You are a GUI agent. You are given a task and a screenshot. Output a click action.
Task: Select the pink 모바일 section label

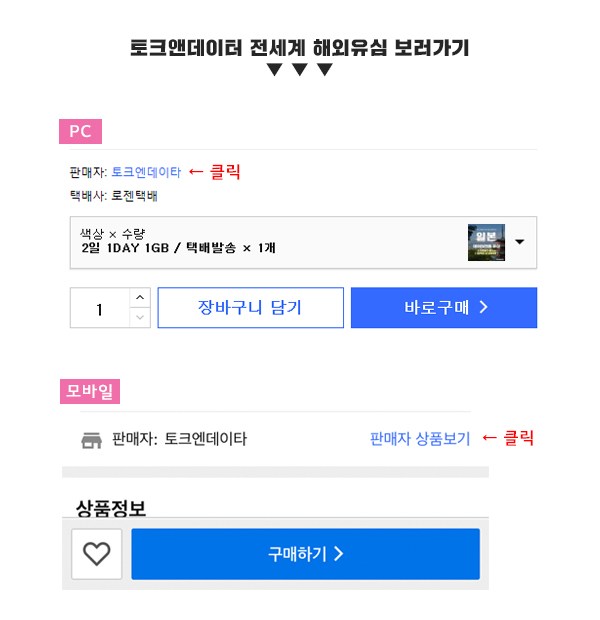[90, 392]
